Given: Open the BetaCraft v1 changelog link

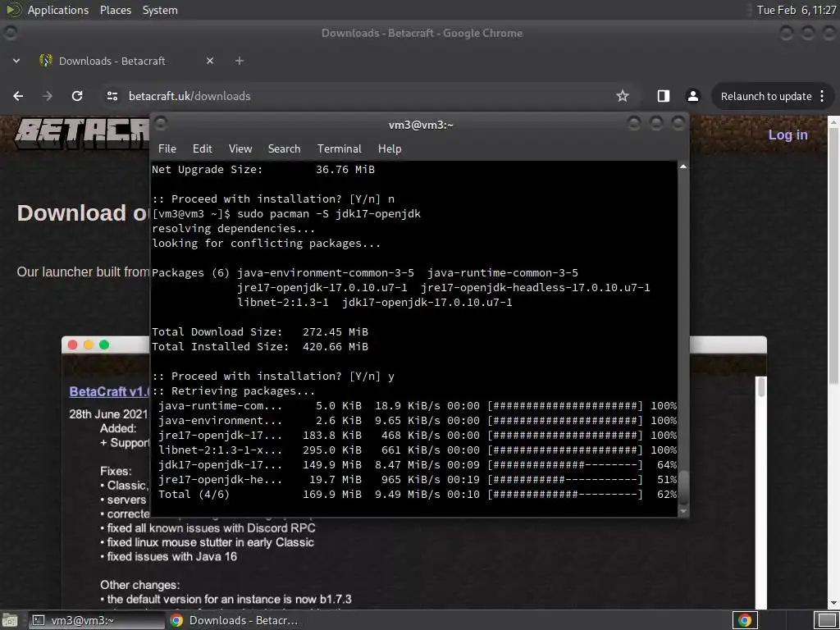Looking at the screenshot, I should [109, 391].
